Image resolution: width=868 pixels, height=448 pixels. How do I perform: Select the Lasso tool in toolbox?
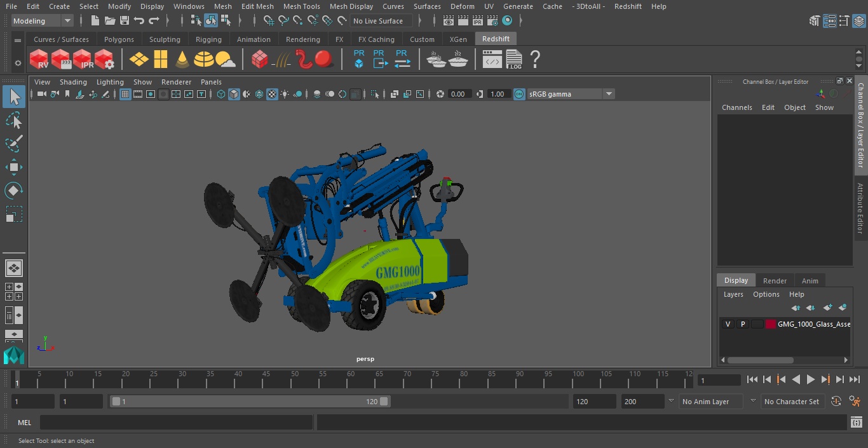[x=13, y=120]
